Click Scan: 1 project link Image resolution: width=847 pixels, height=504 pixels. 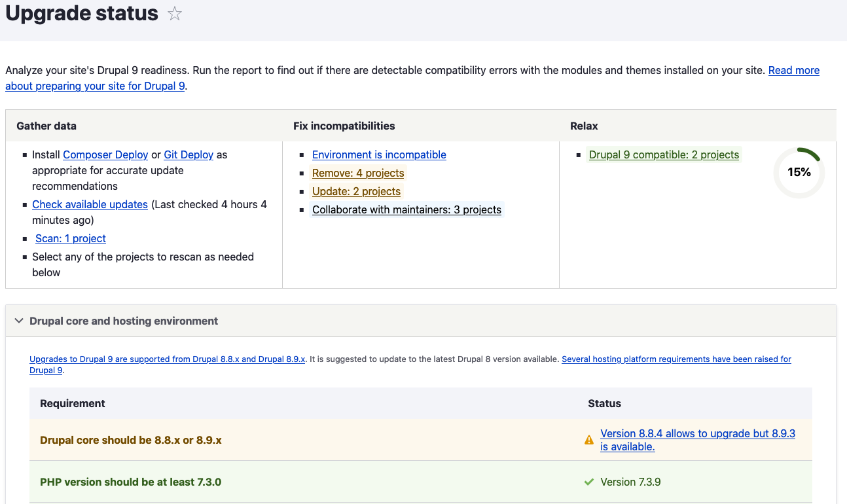click(x=71, y=239)
